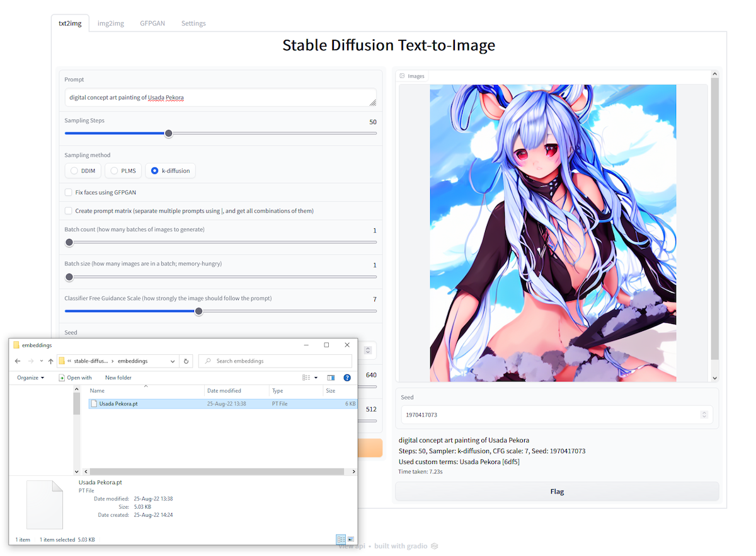
Task: Click the Up-one-level arrow in the explorer
Action: pos(50,361)
